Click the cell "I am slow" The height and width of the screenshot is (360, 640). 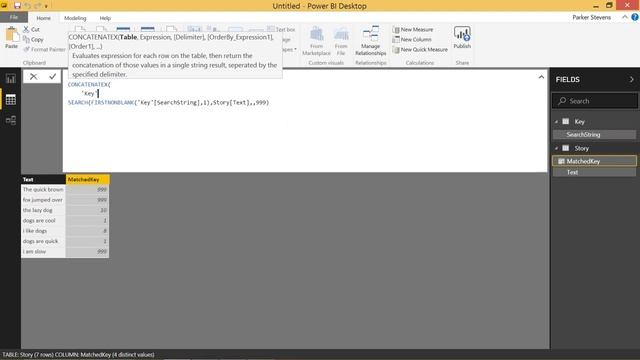click(43, 252)
